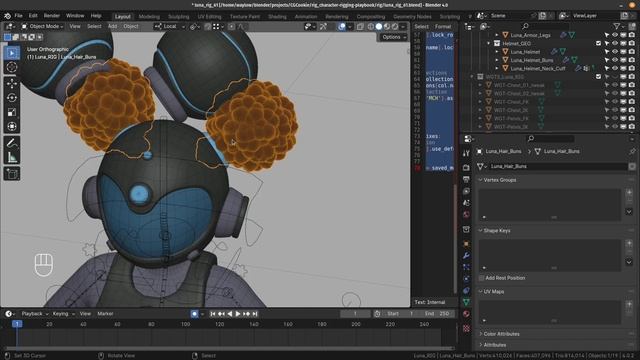Select the Select Box tool in viewport toolbar
The height and width of the screenshot is (360, 640).
click(x=11, y=53)
